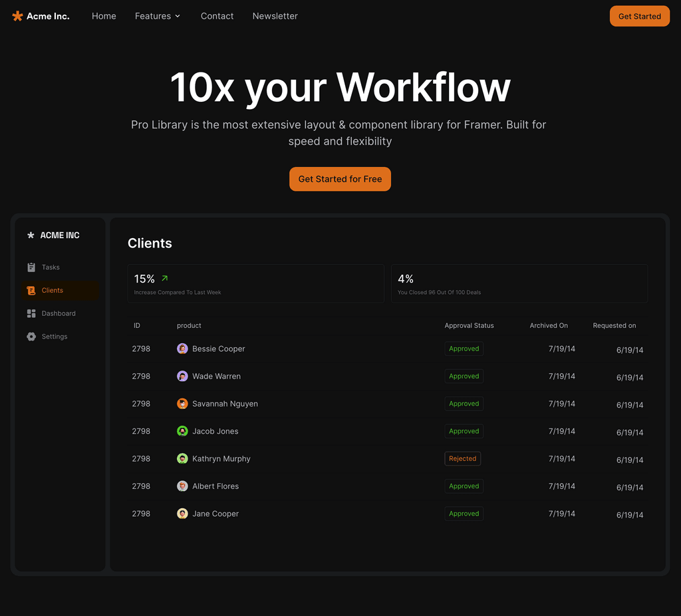This screenshot has width=681, height=616.
Task: Click the Get Started for Free button
Action: pyautogui.click(x=340, y=179)
